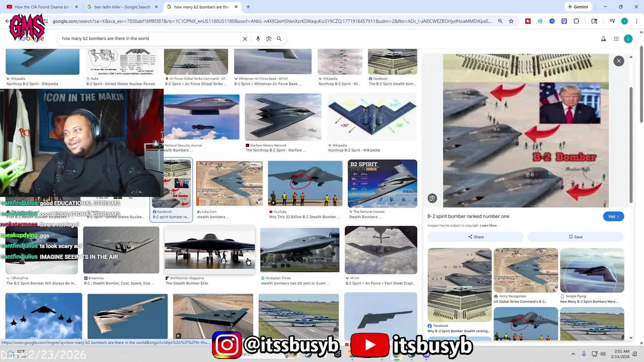The height and width of the screenshot is (362, 644).
Task: Click the taskbar microphone tray icon
Action: [584, 354]
